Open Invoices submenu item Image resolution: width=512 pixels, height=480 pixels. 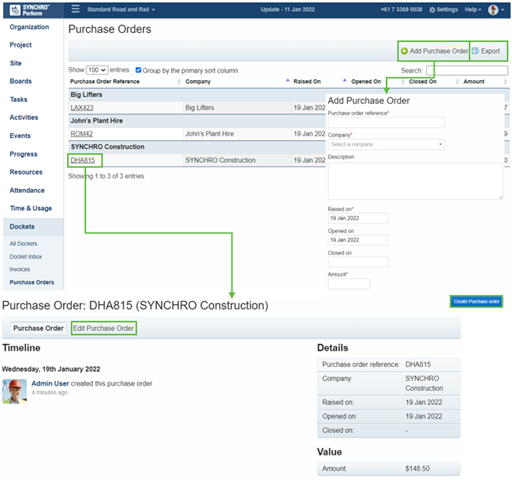pyautogui.click(x=20, y=269)
